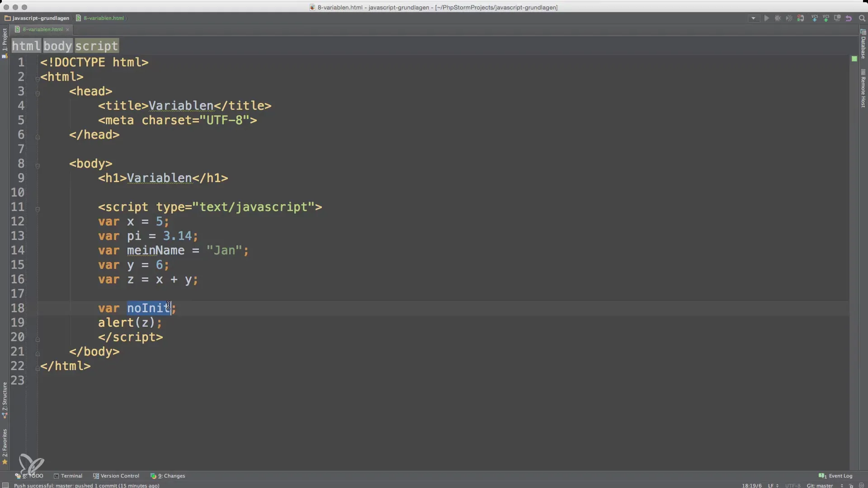Viewport: 868px width, 488px height.
Task: Select the html breadcrumb
Action: pyautogui.click(x=26, y=46)
